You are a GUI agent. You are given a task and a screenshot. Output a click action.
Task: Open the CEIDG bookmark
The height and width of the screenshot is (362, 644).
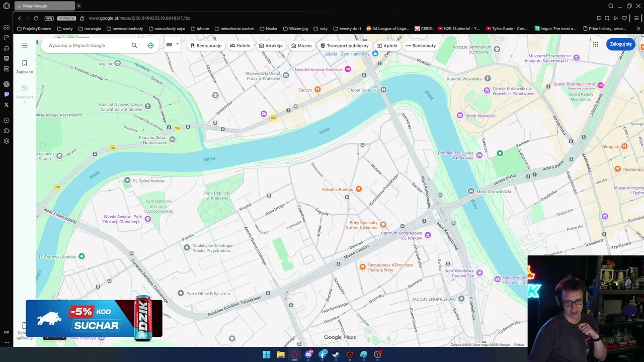coord(424,29)
